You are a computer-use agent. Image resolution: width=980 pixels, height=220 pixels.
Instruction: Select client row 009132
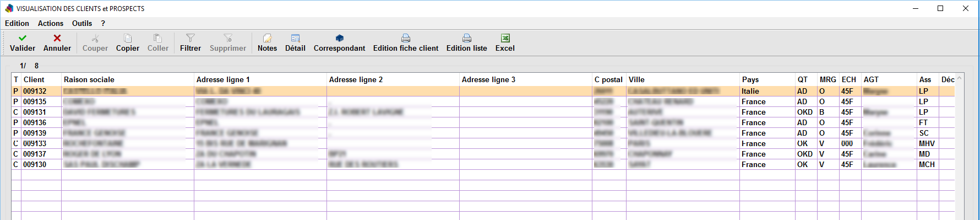click(483, 91)
